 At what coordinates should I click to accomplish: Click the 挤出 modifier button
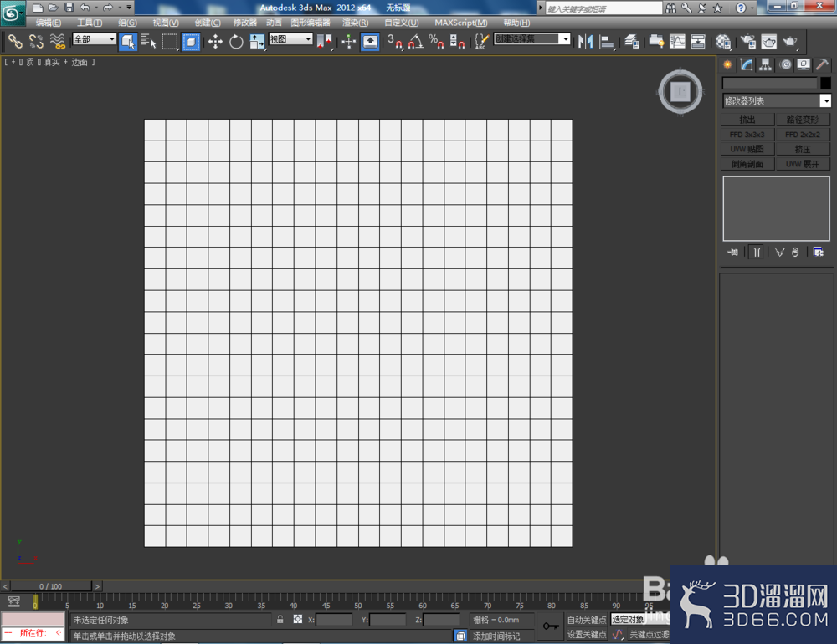(747, 120)
